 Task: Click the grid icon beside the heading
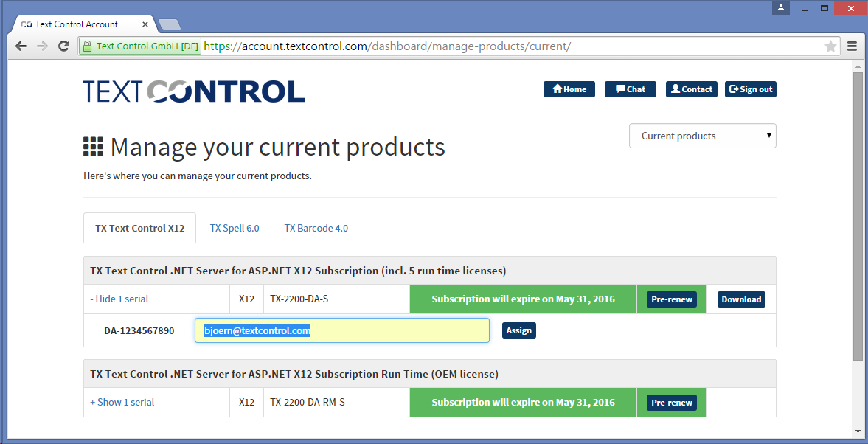click(x=93, y=147)
